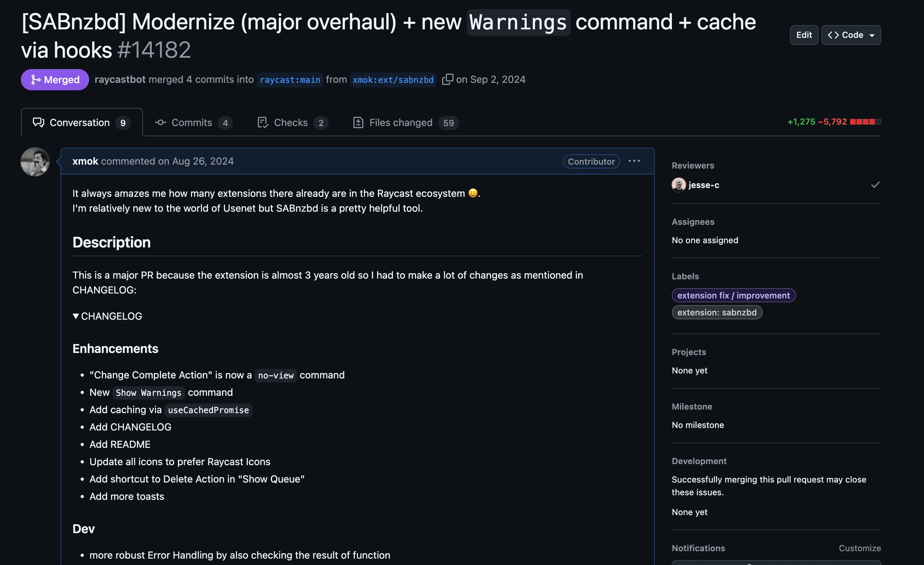924x565 pixels.
Task: Click the Checks checklist icon
Action: pyautogui.click(x=262, y=122)
